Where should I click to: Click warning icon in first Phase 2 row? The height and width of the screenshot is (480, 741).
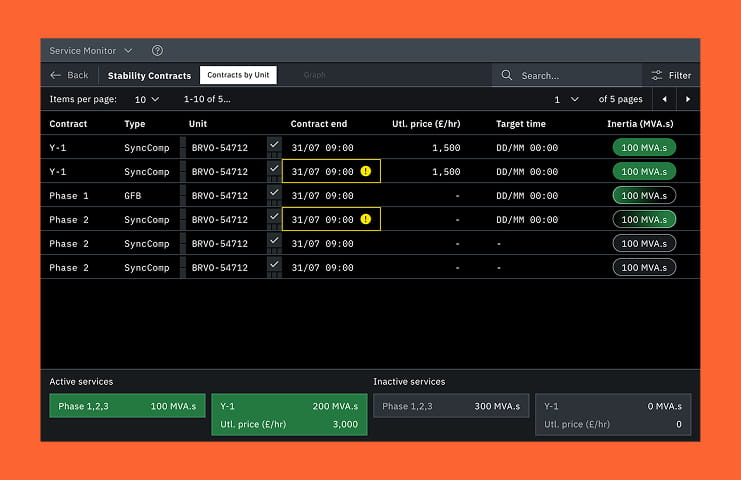[x=366, y=219]
